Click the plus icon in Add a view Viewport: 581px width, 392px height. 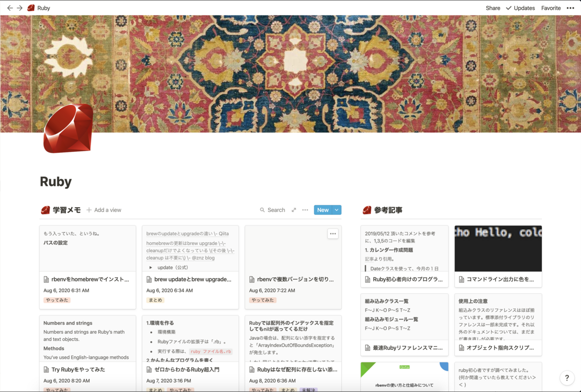tap(89, 210)
